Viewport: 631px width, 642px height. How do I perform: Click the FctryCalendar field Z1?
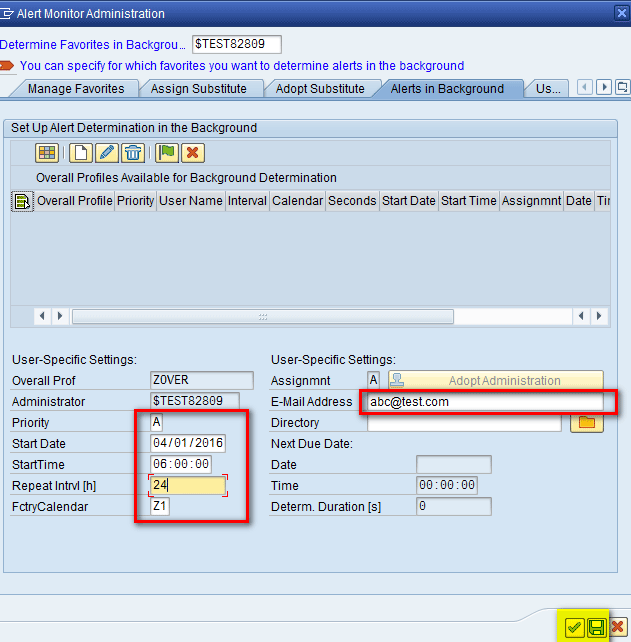click(x=160, y=506)
